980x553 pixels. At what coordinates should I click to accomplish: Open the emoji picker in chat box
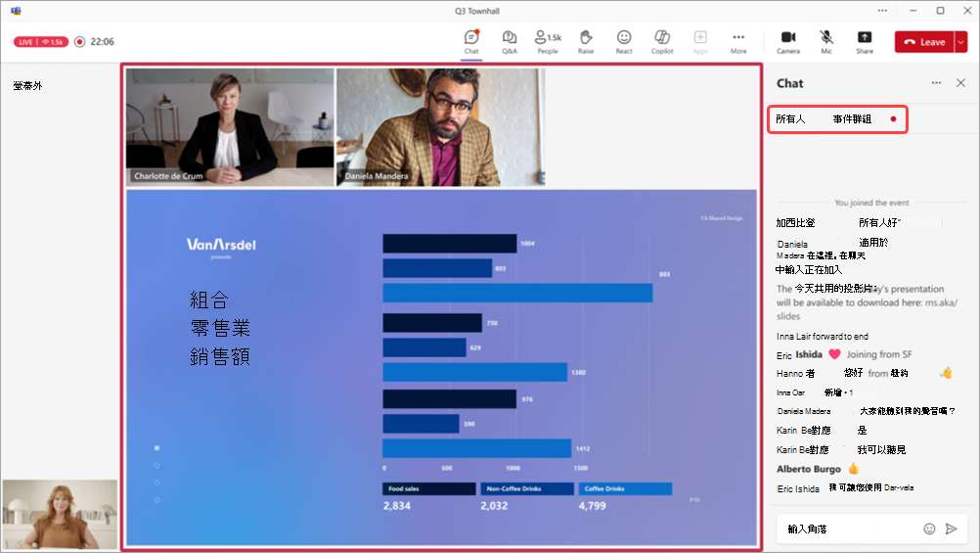[x=929, y=529]
